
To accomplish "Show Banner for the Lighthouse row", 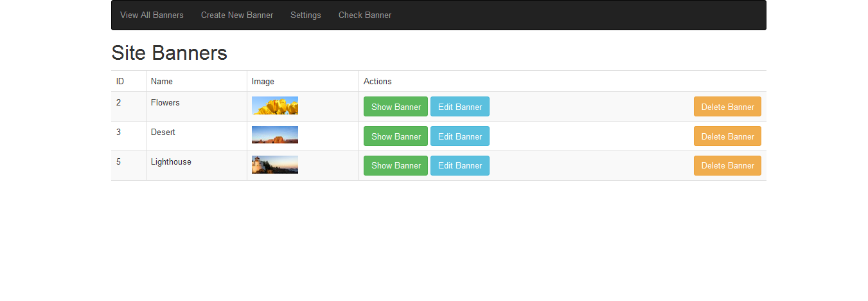I will click(x=396, y=165).
